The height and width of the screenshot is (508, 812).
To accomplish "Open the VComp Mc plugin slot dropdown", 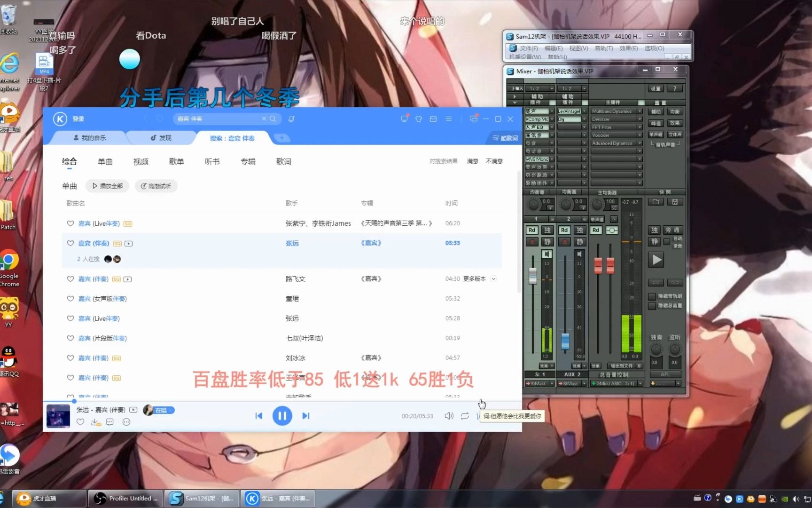I will 552,119.
